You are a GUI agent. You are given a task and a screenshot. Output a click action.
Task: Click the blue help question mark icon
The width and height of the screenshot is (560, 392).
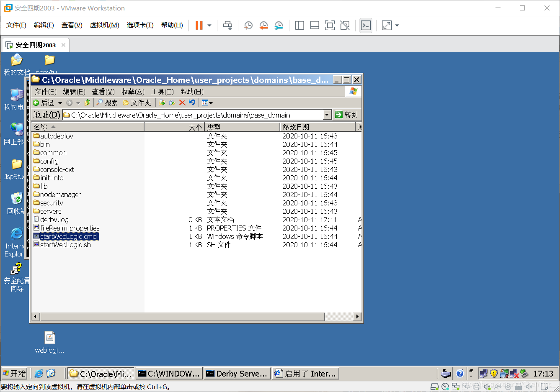point(460,373)
